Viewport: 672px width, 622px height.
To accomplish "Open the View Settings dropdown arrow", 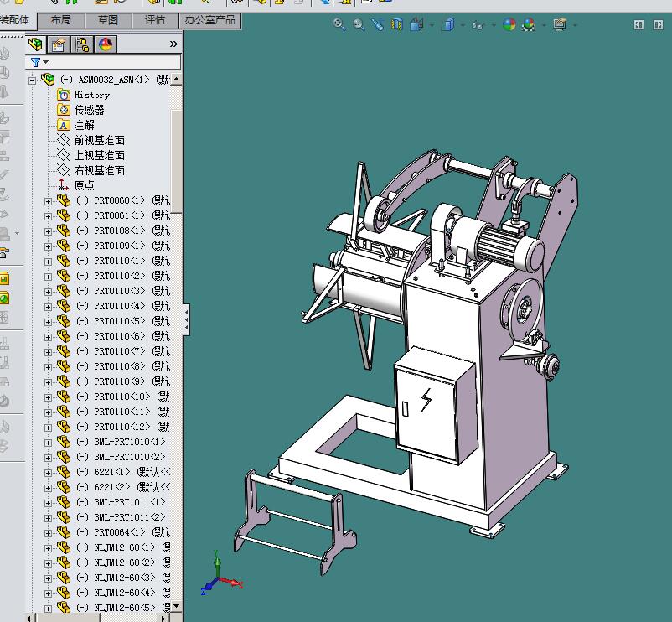I will (x=575, y=25).
